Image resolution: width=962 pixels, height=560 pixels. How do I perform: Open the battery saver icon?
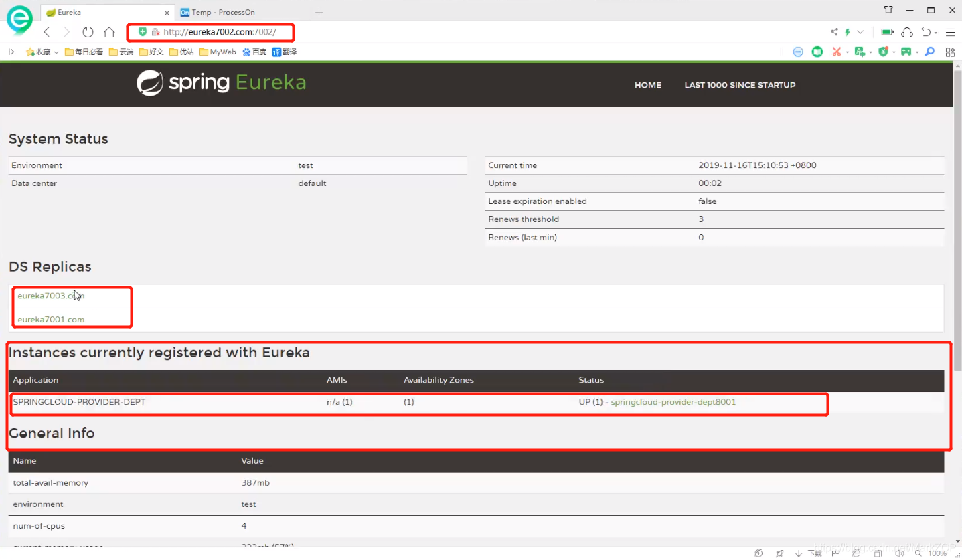(x=887, y=32)
